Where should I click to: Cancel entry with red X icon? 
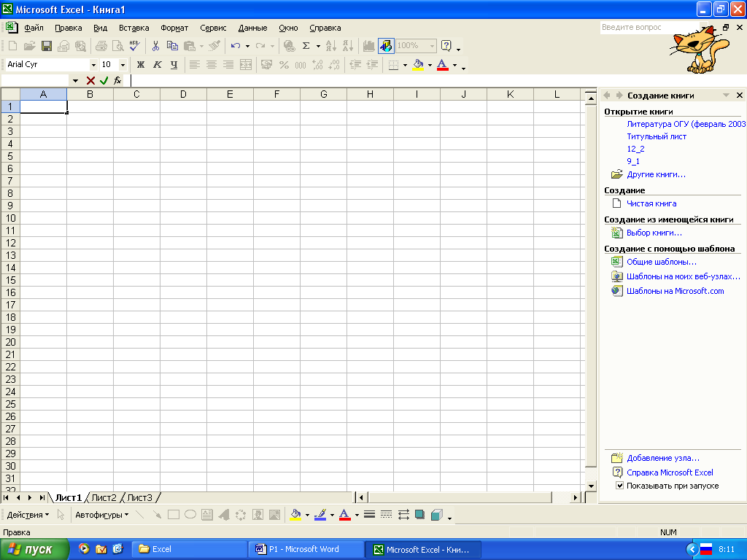[x=90, y=80]
